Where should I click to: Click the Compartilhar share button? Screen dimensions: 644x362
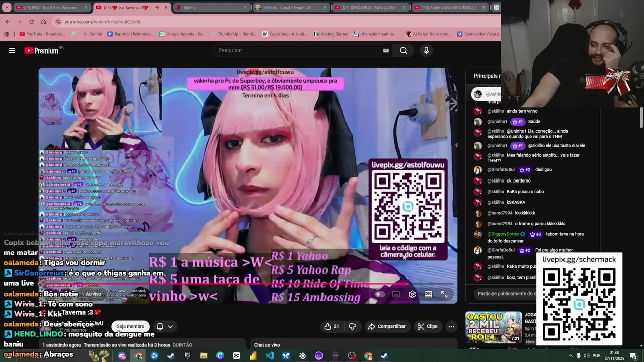(x=386, y=326)
